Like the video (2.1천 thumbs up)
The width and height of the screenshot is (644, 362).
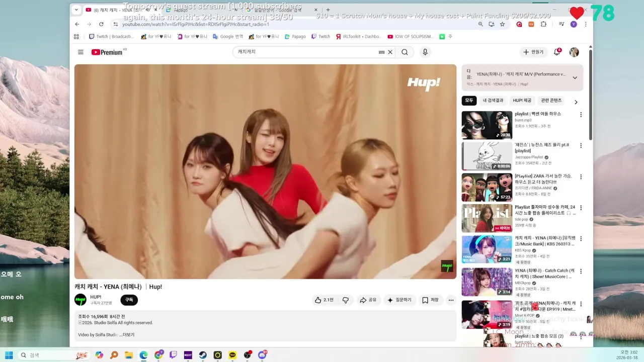coord(324,300)
